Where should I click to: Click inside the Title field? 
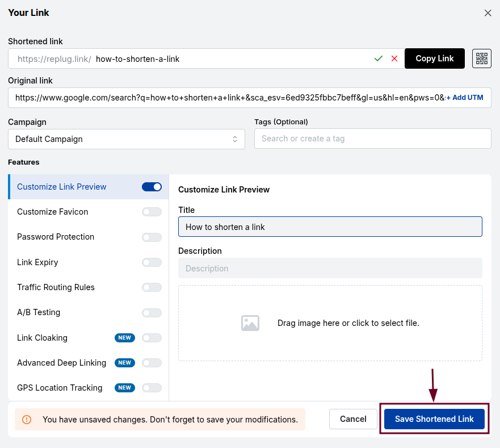tap(330, 227)
